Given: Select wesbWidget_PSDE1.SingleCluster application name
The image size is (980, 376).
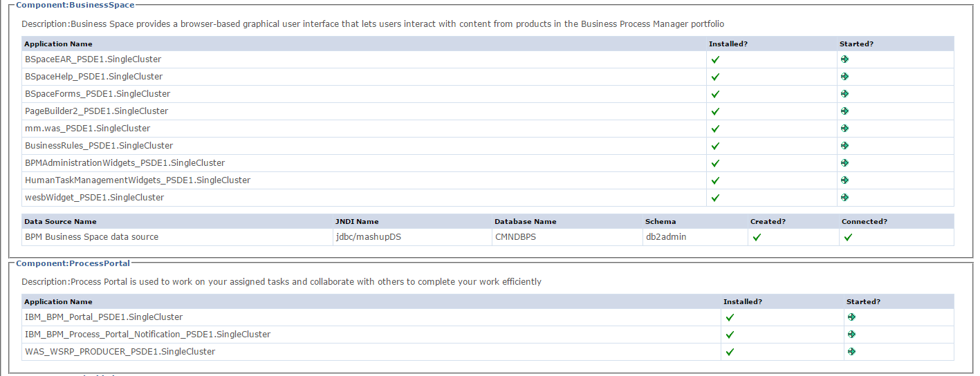Looking at the screenshot, I should tap(94, 198).
